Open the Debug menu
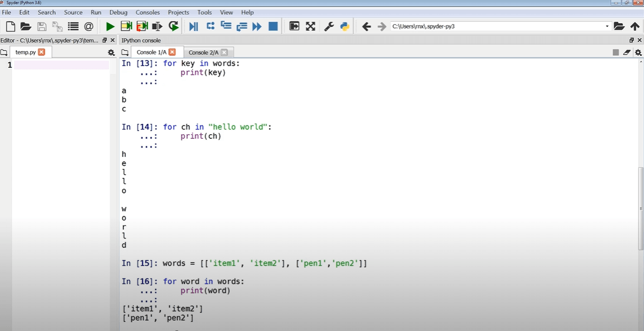The height and width of the screenshot is (331, 644). [118, 12]
